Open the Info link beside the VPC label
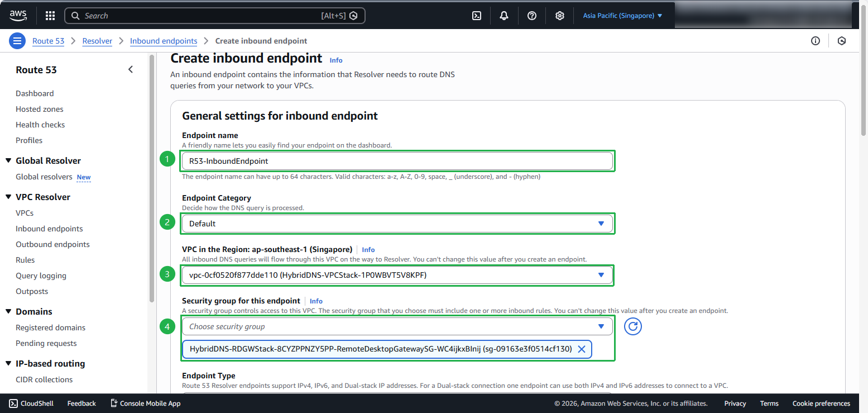 pyautogui.click(x=368, y=250)
